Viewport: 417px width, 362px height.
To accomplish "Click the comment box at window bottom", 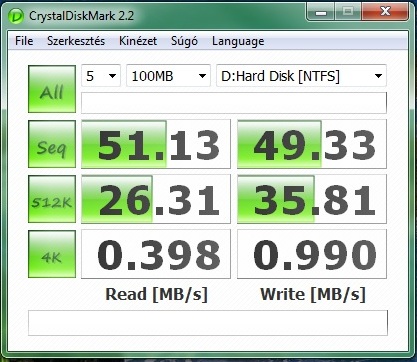I will point(208,323).
